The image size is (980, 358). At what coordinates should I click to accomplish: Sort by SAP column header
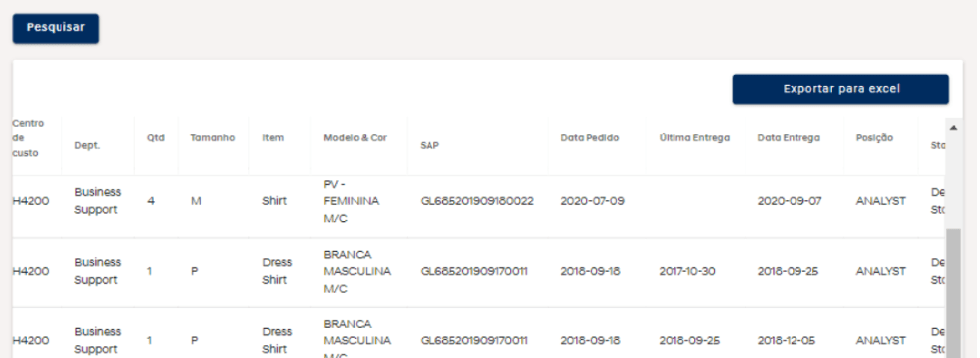[x=430, y=145]
